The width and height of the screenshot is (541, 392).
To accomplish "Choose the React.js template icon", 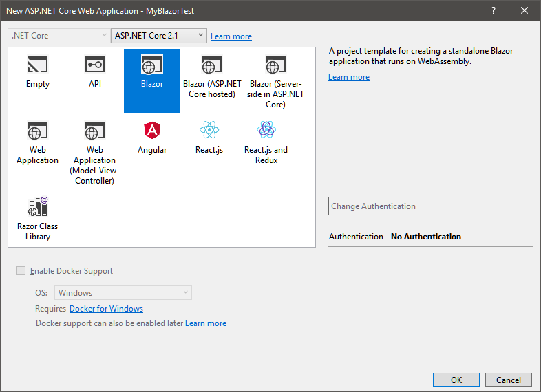I will pos(209,129).
